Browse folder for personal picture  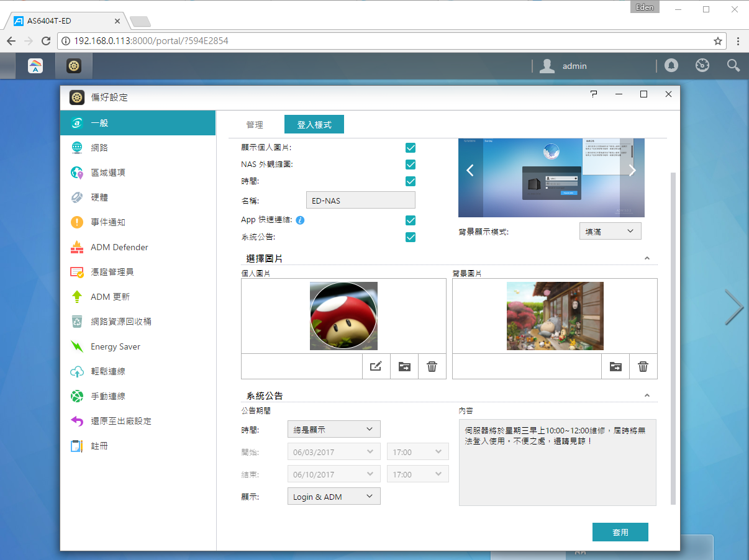pyautogui.click(x=404, y=366)
